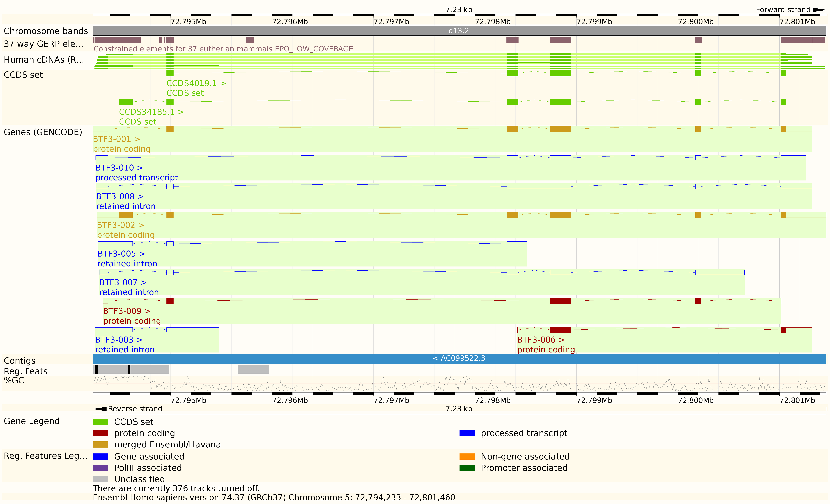The image size is (830, 504).
Task: Click the 72.798Mb top ruler label
Action: click(x=493, y=22)
